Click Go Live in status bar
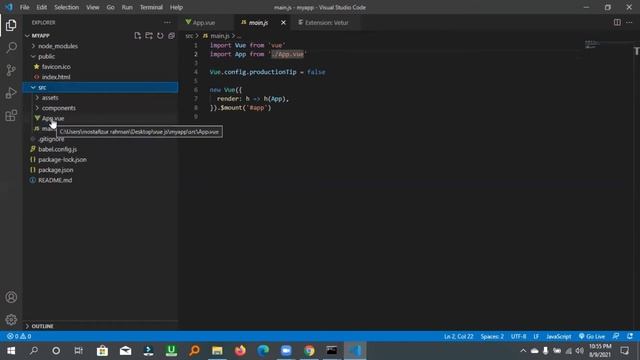 point(592,336)
